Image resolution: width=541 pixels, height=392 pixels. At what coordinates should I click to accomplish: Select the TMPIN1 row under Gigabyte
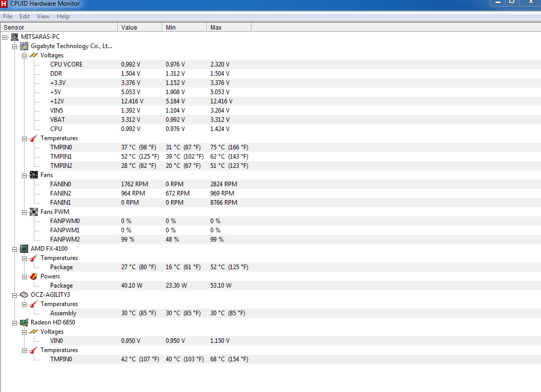295,157
